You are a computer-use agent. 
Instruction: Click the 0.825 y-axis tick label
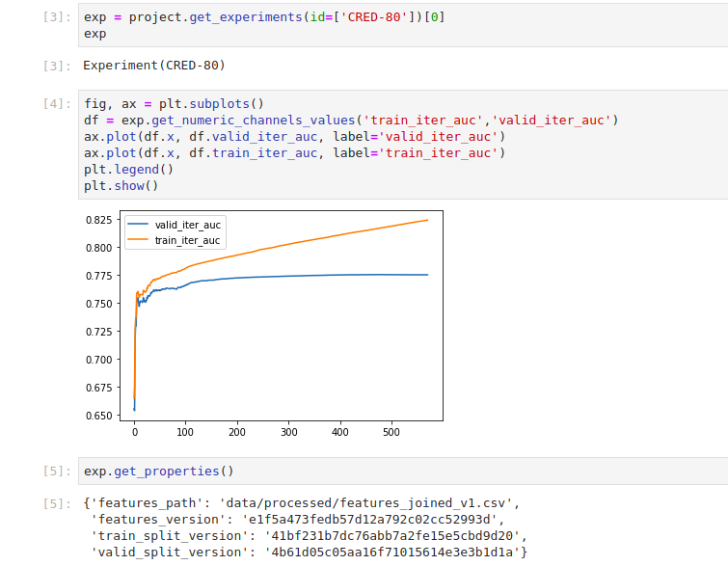(x=99, y=220)
